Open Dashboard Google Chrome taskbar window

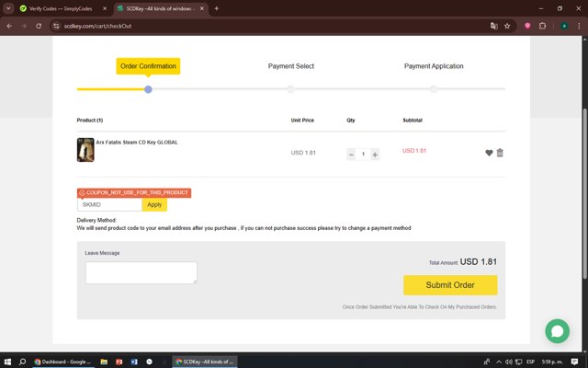[x=62, y=362]
